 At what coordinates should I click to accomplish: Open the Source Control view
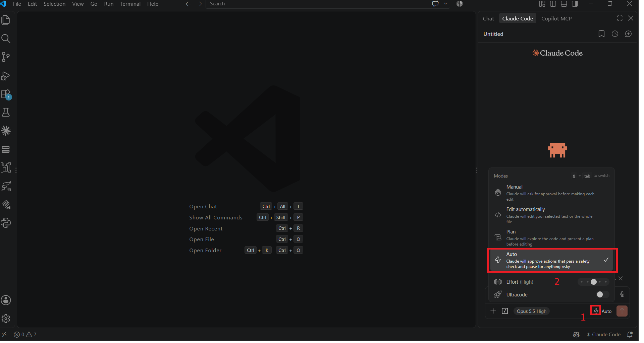6,57
